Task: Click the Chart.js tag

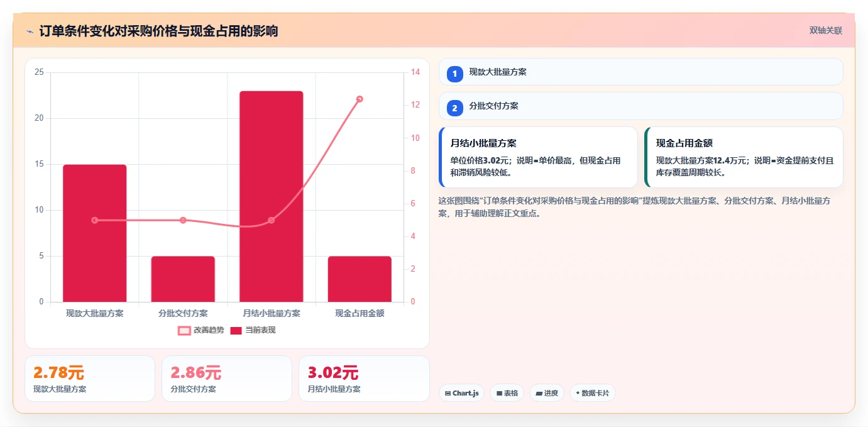Action: [x=462, y=393]
